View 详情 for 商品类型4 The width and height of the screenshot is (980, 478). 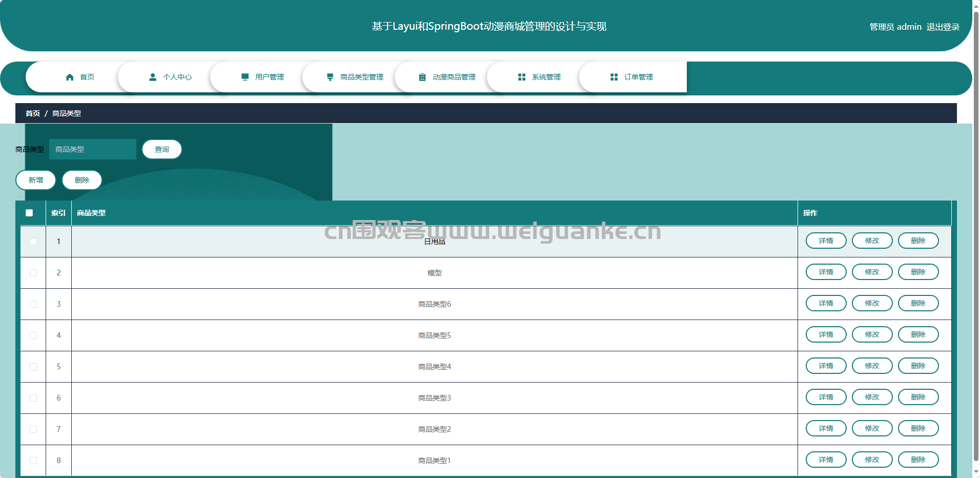click(x=826, y=366)
